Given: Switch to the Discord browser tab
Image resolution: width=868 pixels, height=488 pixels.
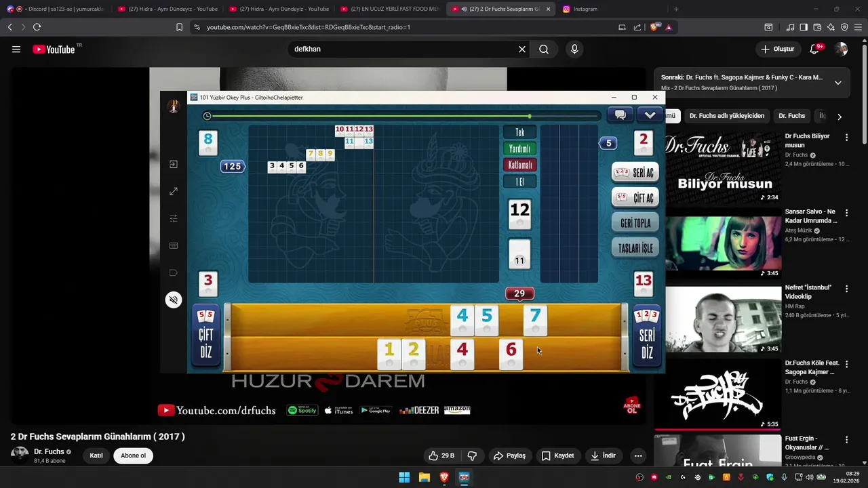Looking at the screenshot, I should click(57, 9).
